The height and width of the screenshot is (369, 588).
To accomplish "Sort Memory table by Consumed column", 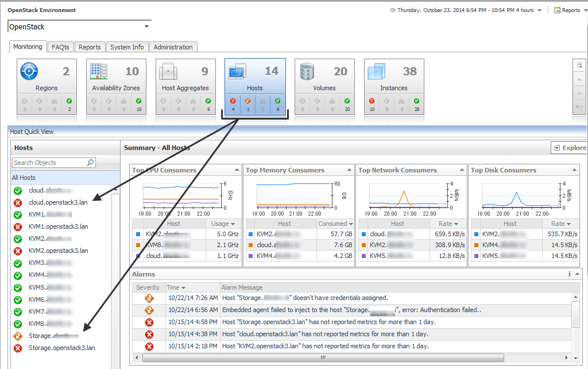I will [x=335, y=224].
